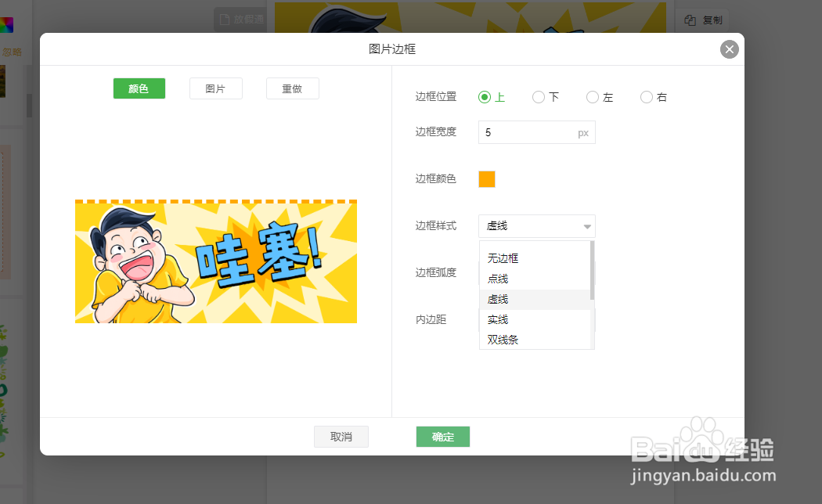Open the orange 边框颜色 swatch
Image resolution: width=822 pixels, height=504 pixels.
(x=486, y=179)
